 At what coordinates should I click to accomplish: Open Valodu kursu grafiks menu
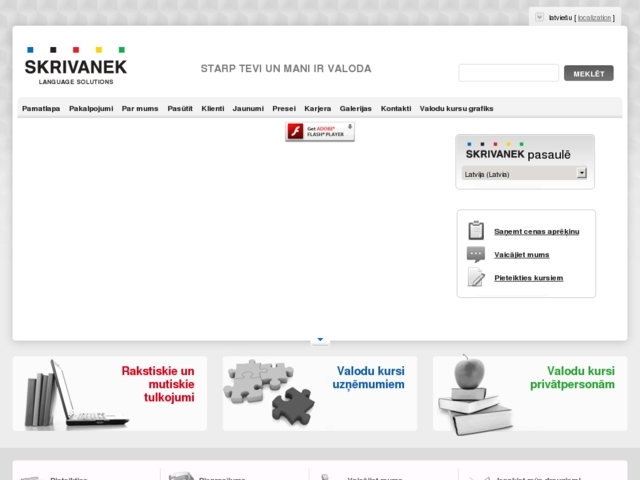[456, 108]
